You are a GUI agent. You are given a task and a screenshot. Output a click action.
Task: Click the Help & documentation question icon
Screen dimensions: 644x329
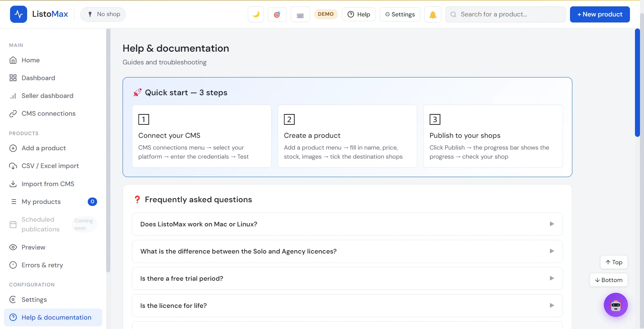[13, 317]
